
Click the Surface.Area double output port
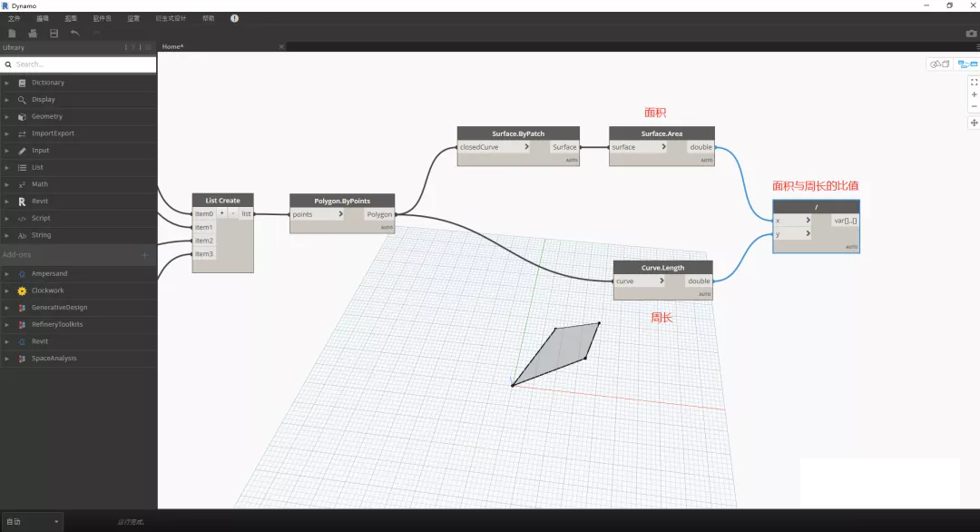pos(701,147)
